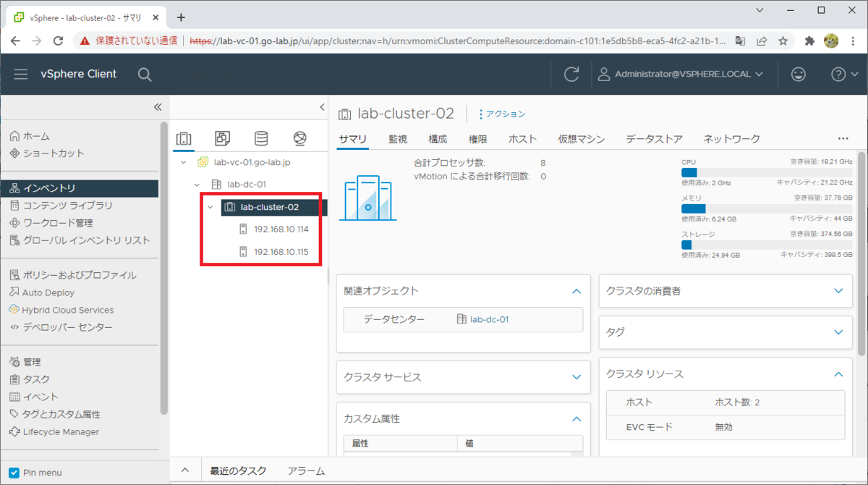Open the vSphere Client hamburger menu

tap(20, 74)
